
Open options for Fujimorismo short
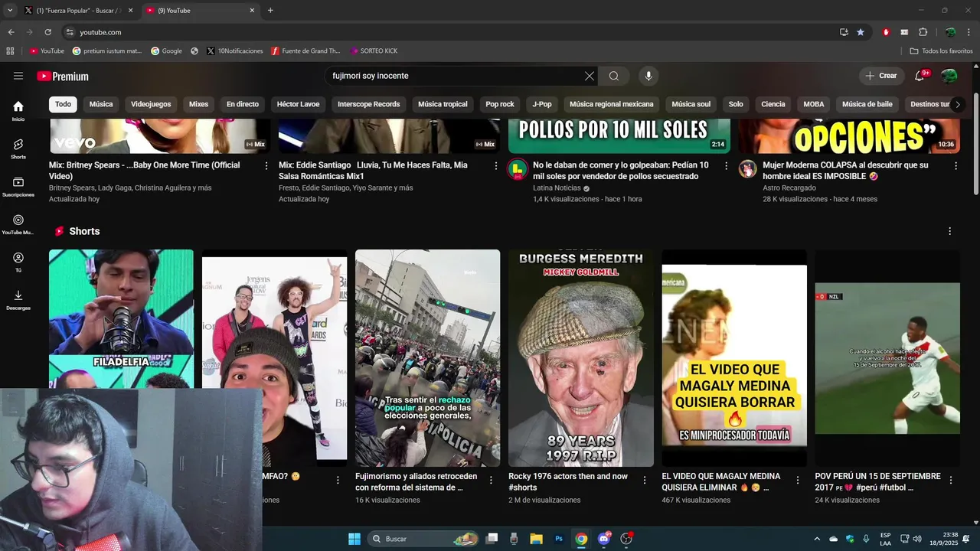tap(492, 480)
